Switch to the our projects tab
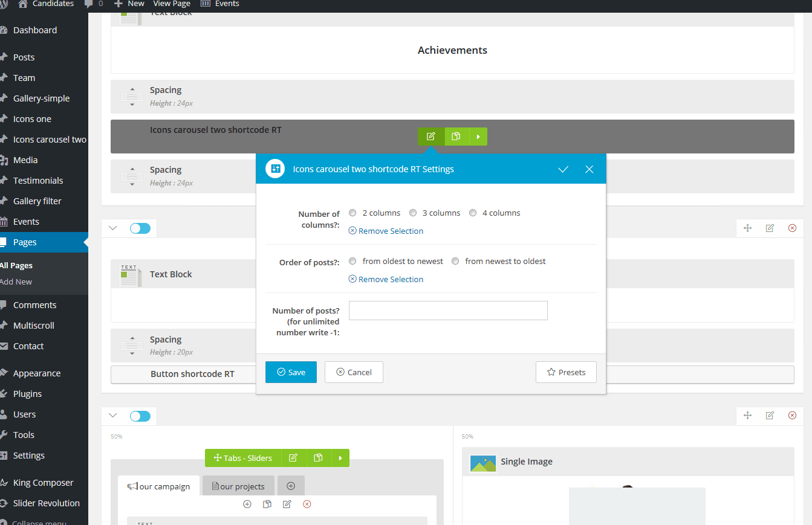This screenshot has height=525, width=812. point(238,486)
